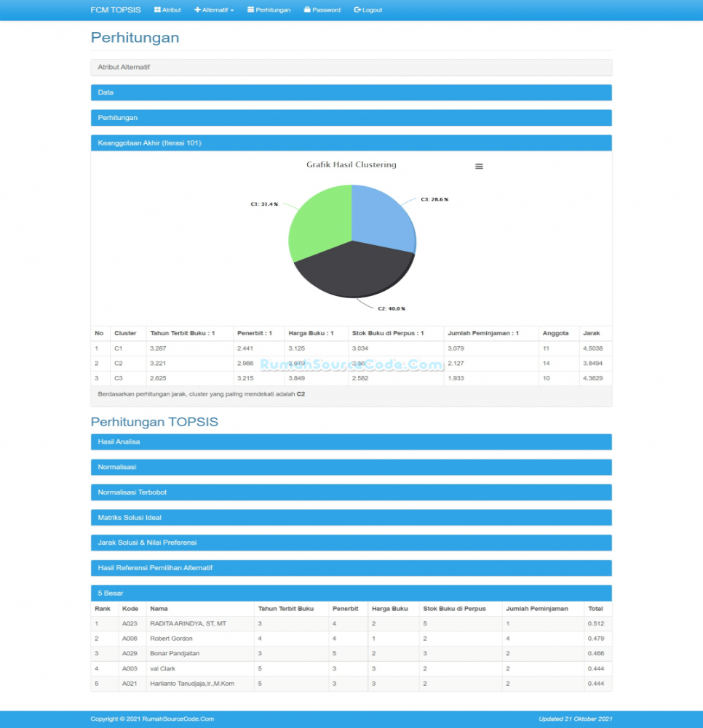The height and width of the screenshot is (728, 703).
Task: Select the Logout menu item
Action: click(x=371, y=10)
